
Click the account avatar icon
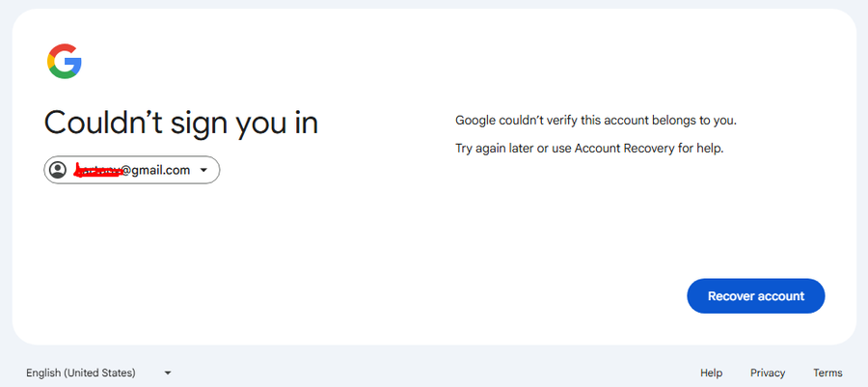[58, 170]
